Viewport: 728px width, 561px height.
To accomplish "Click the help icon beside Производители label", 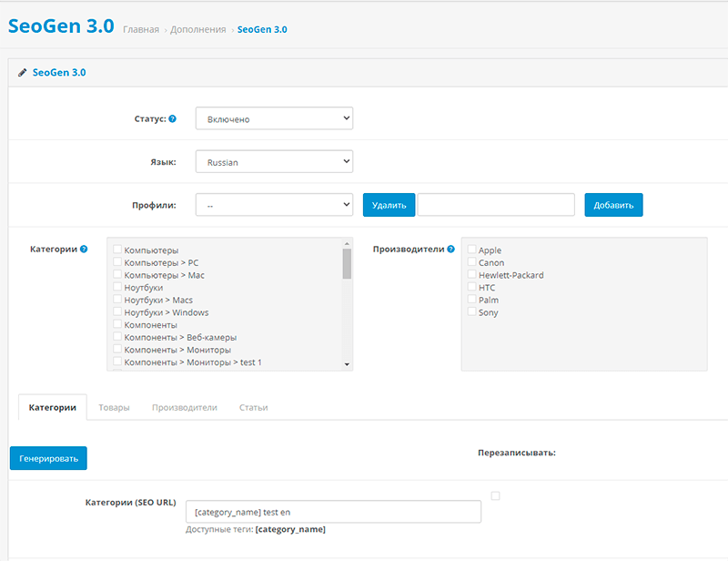I will point(450,249).
